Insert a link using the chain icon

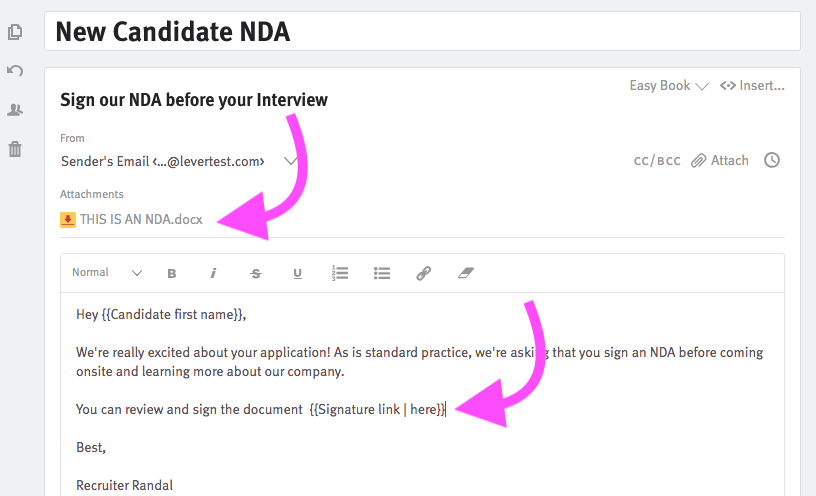(x=424, y=273)
